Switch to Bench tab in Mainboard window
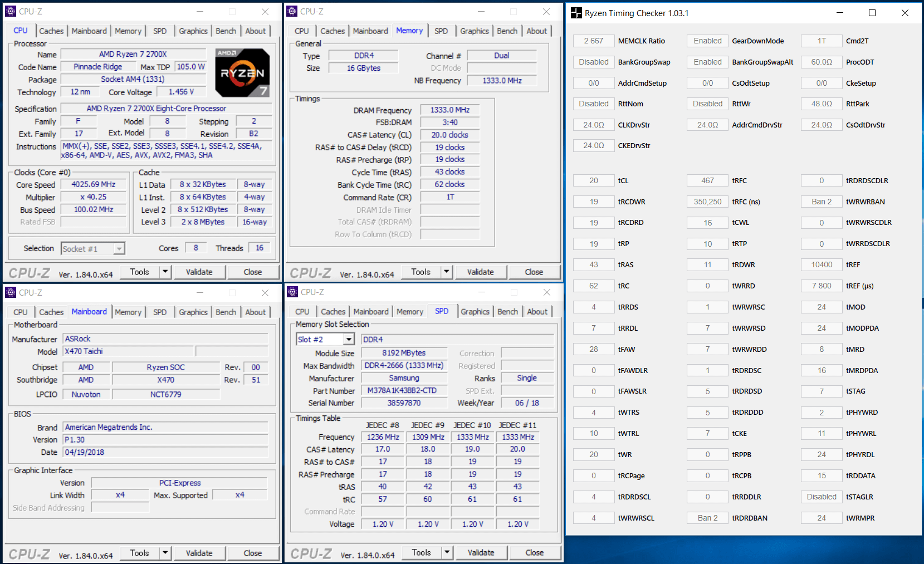Viewport: 924px width, 564px height. 226,312
